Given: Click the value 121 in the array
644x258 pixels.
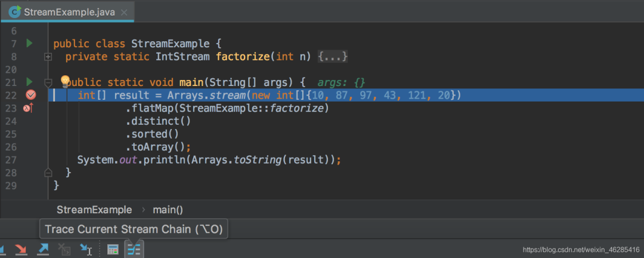Looking at the screenshot, I should 417,96.
